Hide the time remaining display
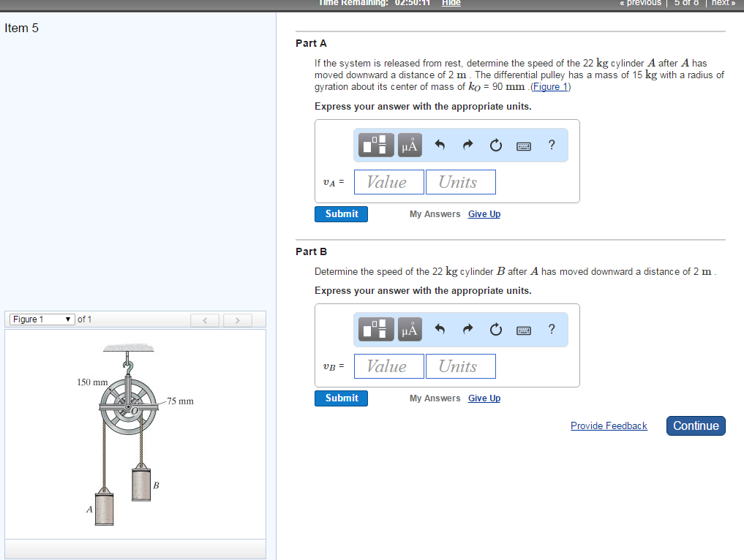This screenshot has width=744, height=560. click(x=451, y=3)
